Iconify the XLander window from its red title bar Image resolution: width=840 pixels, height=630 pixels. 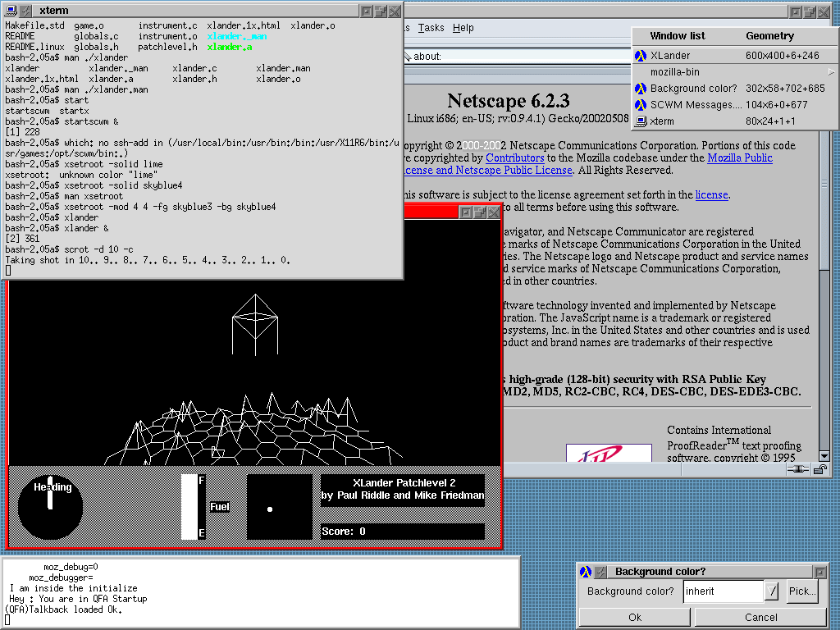pyautogui.click(x=466, y=212)
